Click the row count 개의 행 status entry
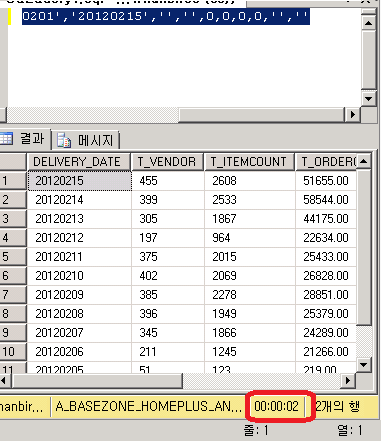The height and width of the screenshot is (443, 381). tap(338, 406)
